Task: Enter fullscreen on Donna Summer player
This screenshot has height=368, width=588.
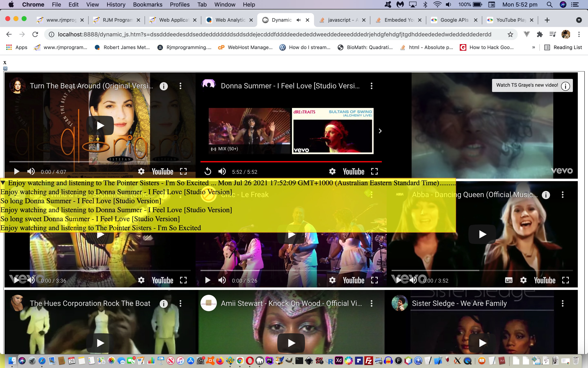Action: (374, 172)
